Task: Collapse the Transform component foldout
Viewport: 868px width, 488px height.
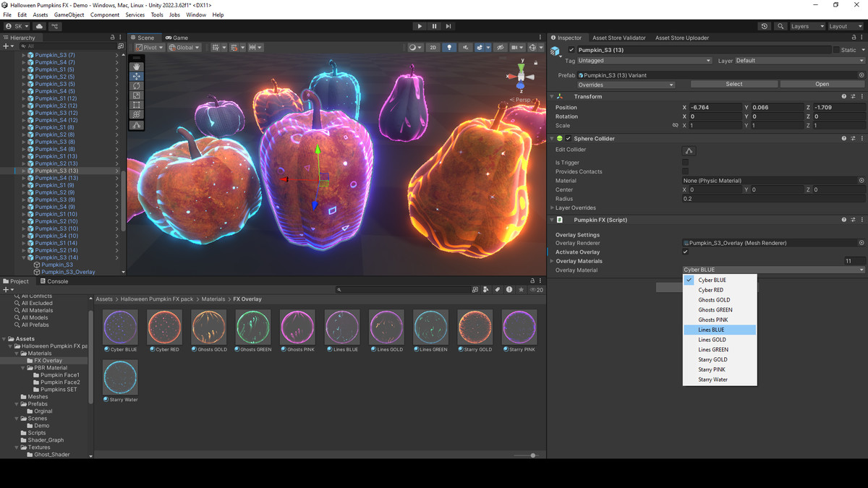Action: (552, 96)
